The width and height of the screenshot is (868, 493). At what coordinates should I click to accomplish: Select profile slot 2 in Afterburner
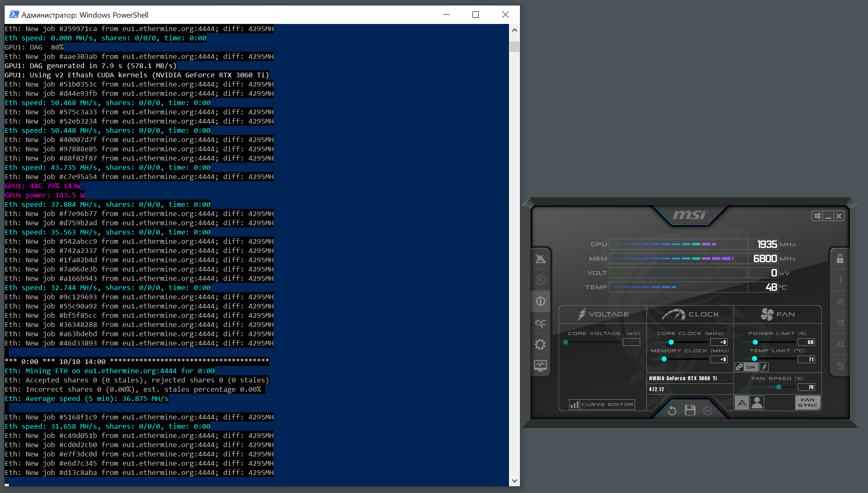click(840, 301)
